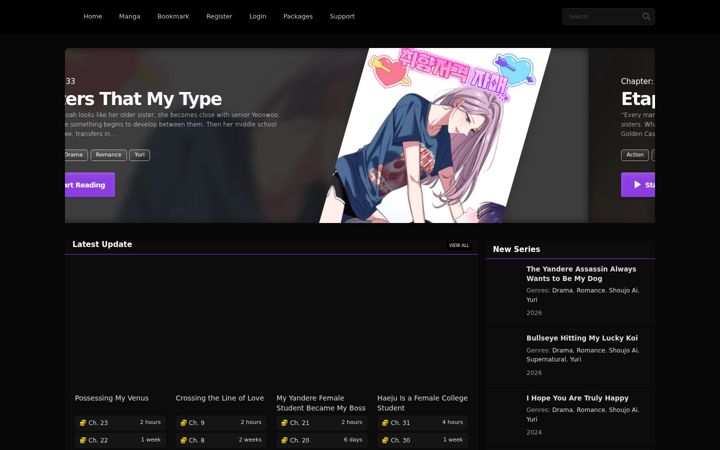The width and height of the screenshot is (720, 450).
Task: Click coin icon beside Ch. 22
Action: point(83,440)
